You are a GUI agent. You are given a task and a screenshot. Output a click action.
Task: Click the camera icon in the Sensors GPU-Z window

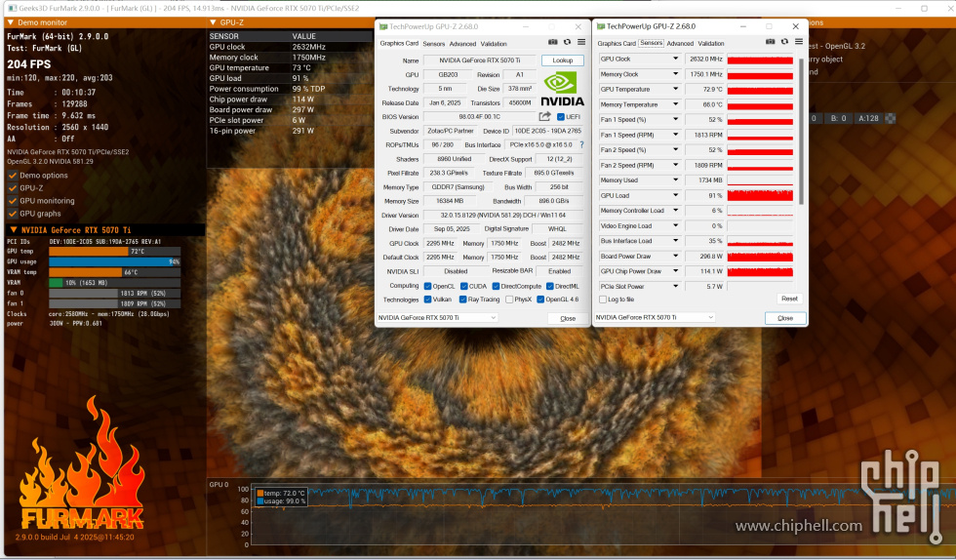(x=770, y=42)
